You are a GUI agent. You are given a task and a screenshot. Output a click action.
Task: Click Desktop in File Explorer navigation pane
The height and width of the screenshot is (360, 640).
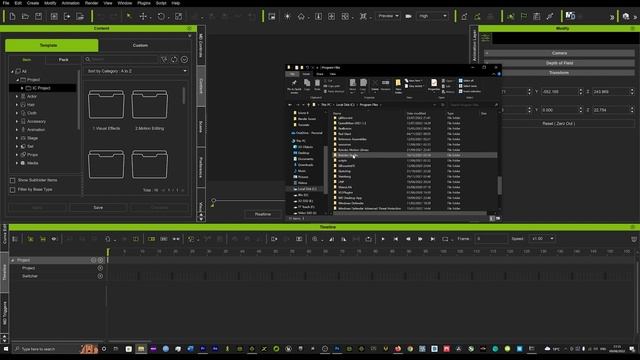[x=304, y=153]
